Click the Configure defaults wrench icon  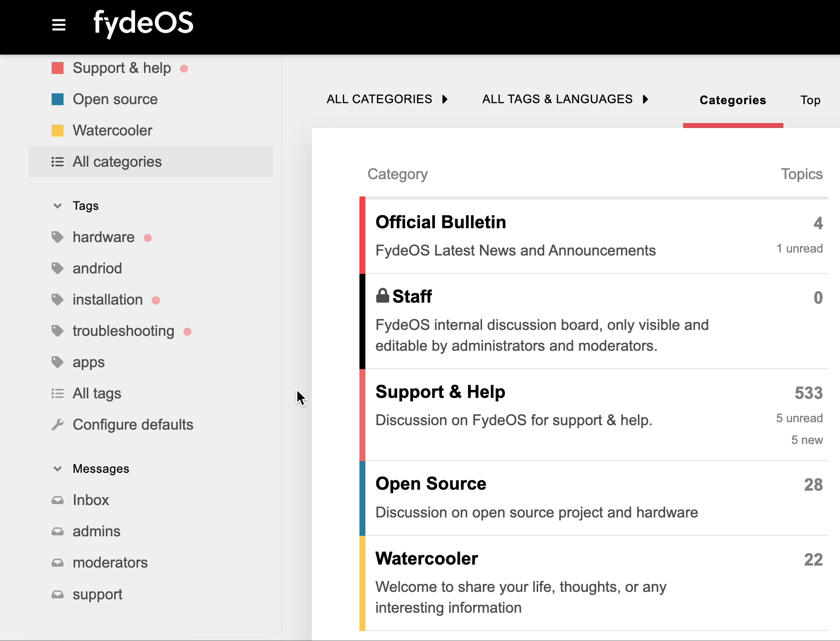[x=58, y=425]
